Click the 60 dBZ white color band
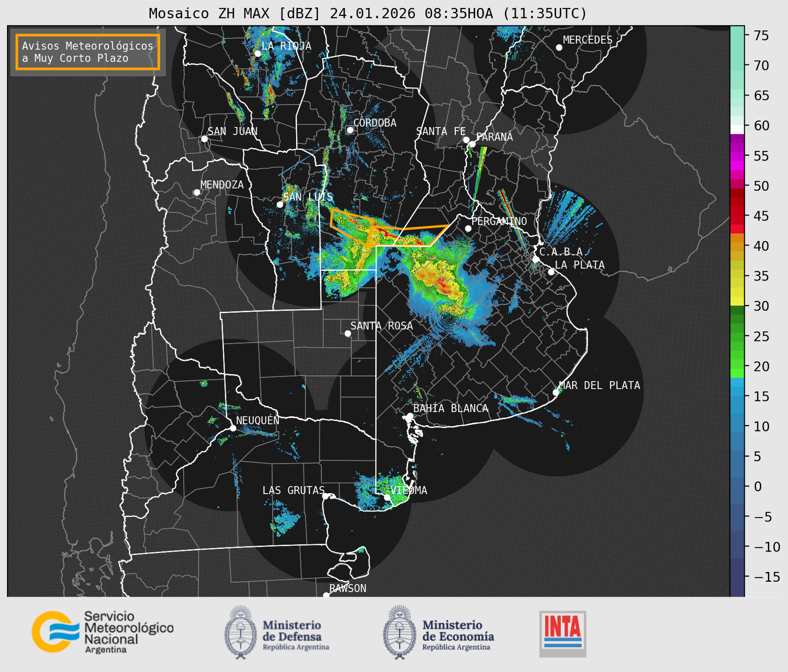This screenshot has height=672, width=788. point(737,129)
